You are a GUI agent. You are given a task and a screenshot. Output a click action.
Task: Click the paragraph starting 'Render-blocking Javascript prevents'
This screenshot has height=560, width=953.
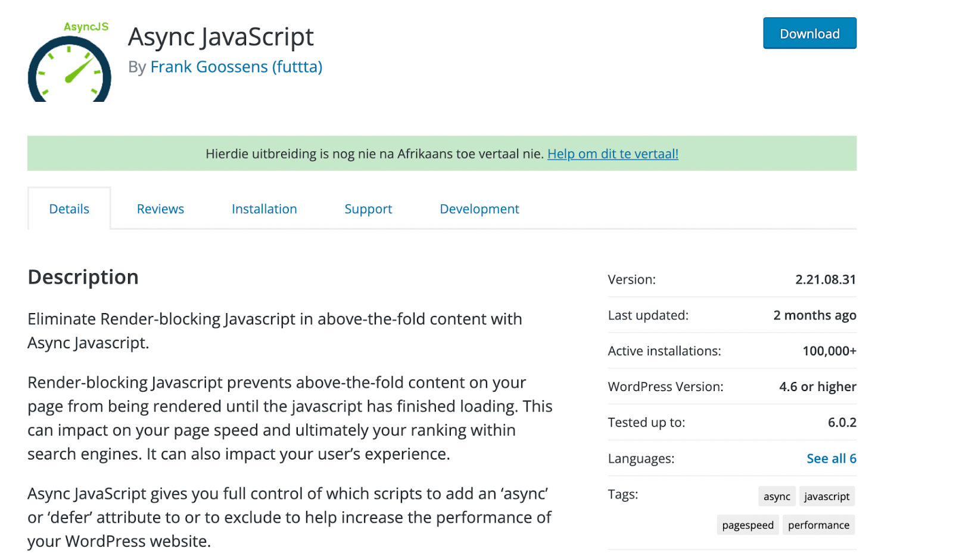pos(290,418)
